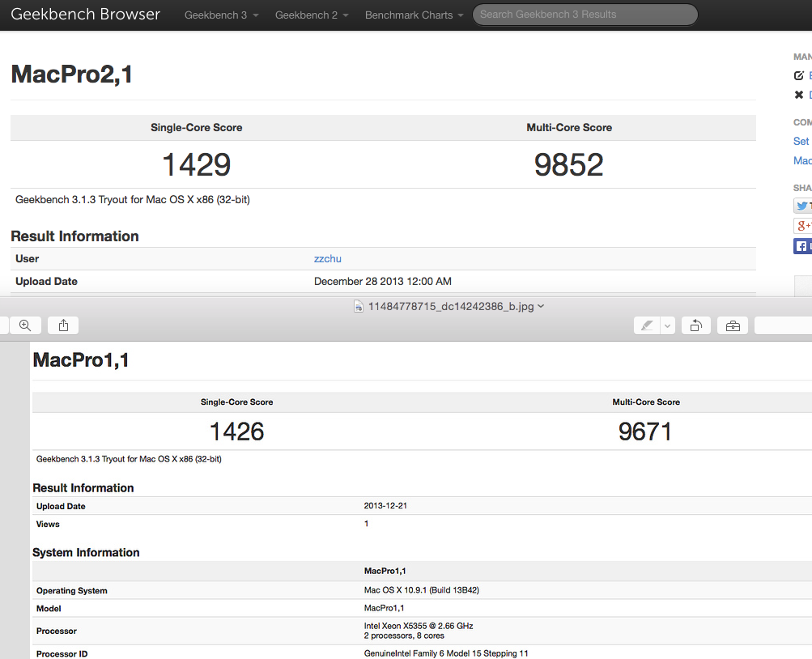Open the share button in Preview toolbar
The width and height of the screenshot is (812, 659).
point(63,325)
